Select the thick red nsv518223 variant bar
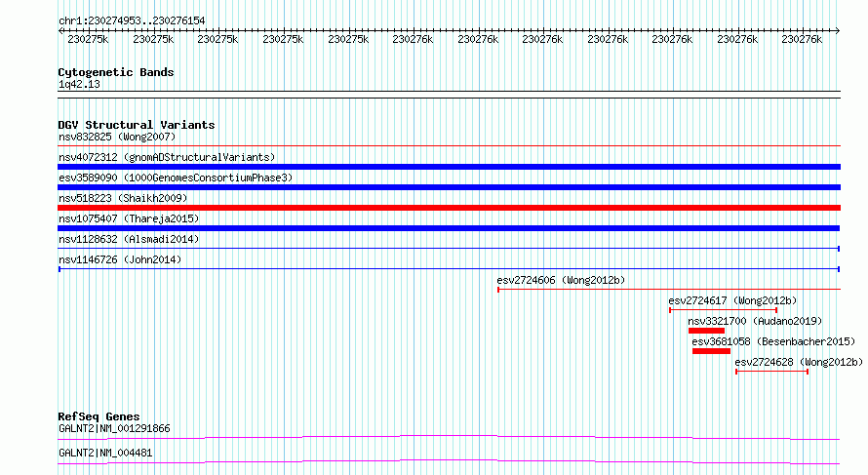868x475 pixels. point(449,208)
